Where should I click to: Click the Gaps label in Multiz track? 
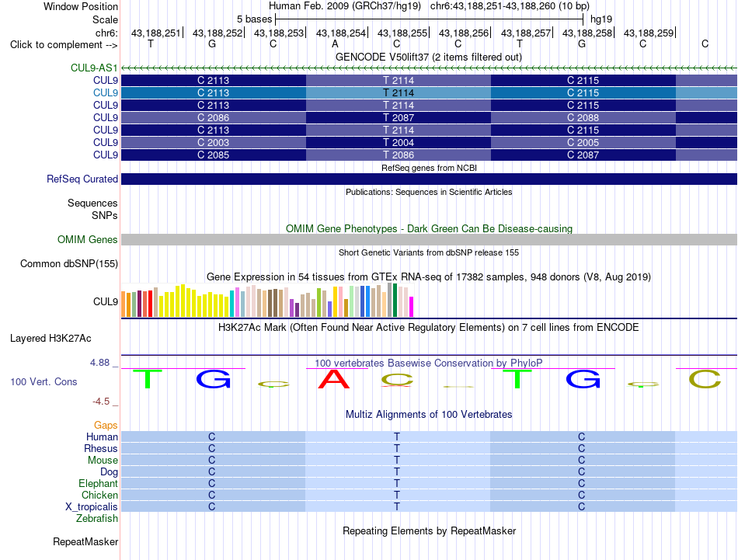(x=106, y=425)
